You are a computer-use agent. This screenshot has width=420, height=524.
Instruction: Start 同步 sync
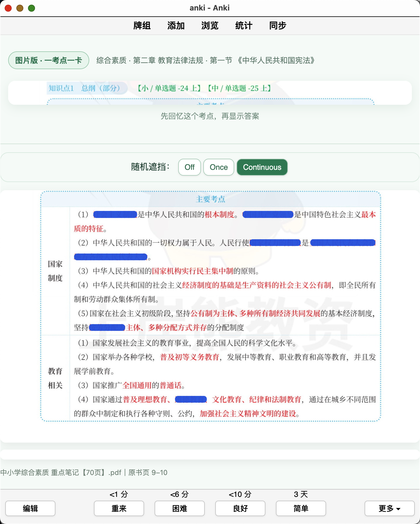click(278, 26)
